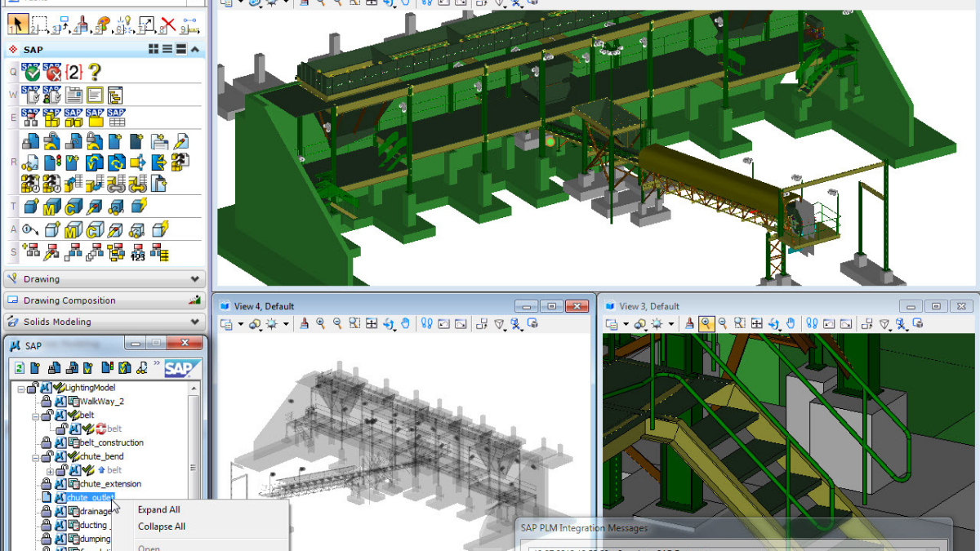Switch SAP task panel to list layout

[x=167, y=50]
